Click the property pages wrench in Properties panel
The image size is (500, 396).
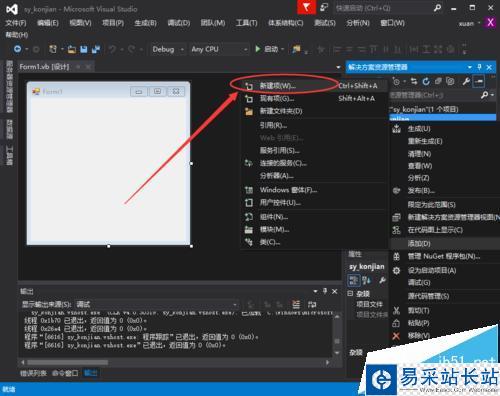[382, 280]
